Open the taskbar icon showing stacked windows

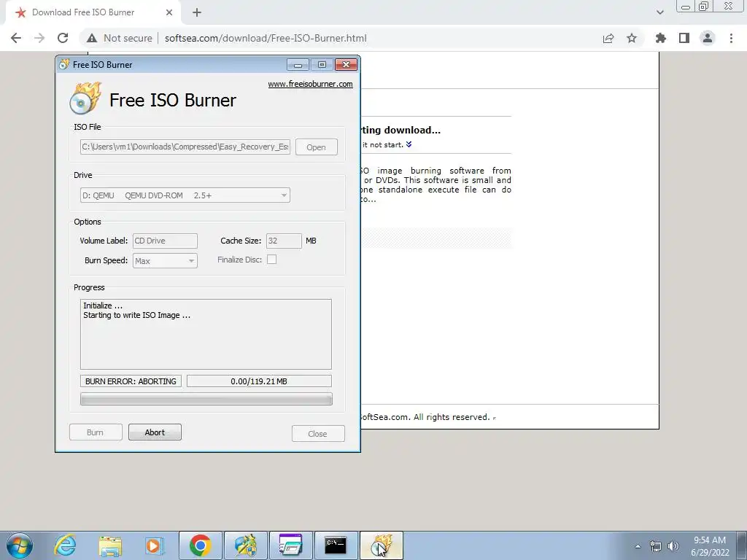tap(290, 545)
